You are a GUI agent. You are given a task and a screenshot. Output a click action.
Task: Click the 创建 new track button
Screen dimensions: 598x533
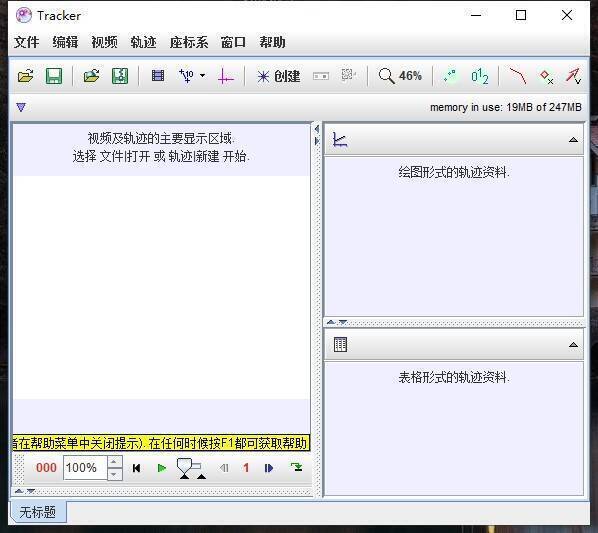point(278,76)
